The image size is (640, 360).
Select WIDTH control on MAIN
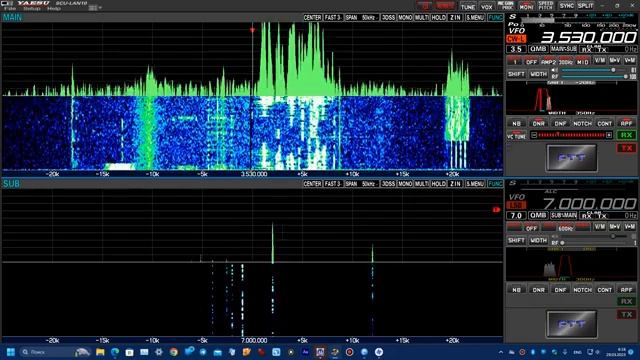coord(538,74)
